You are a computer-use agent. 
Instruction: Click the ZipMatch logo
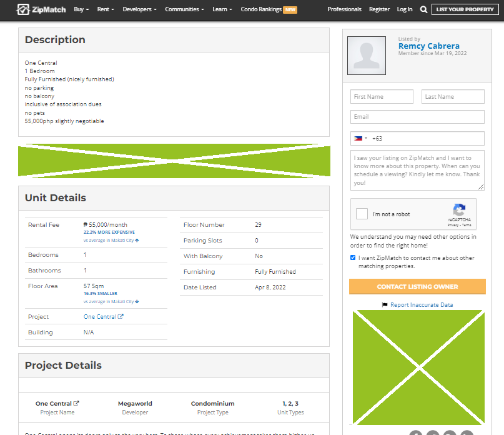pos(41,9)
